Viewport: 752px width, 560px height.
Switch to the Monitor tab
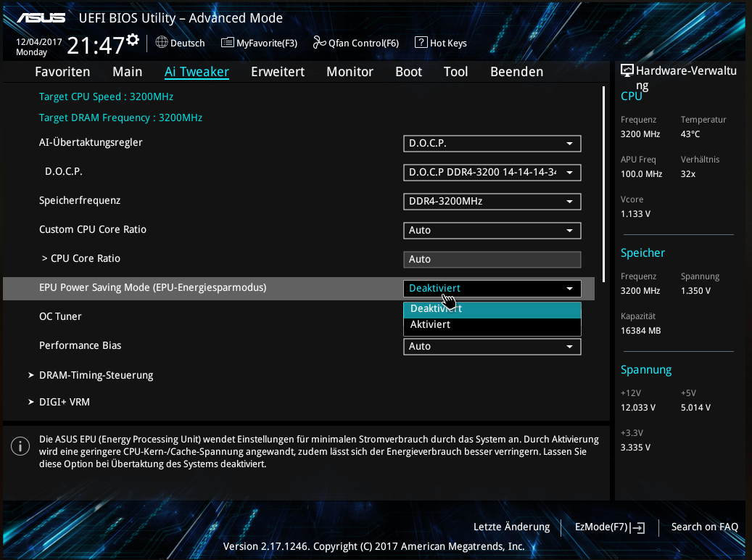(x=350, y=72)
